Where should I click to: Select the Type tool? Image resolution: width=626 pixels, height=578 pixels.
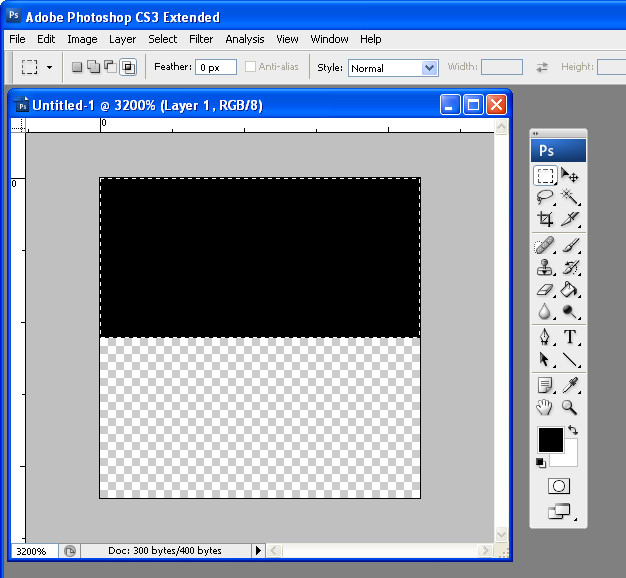(x=570, y=337)
